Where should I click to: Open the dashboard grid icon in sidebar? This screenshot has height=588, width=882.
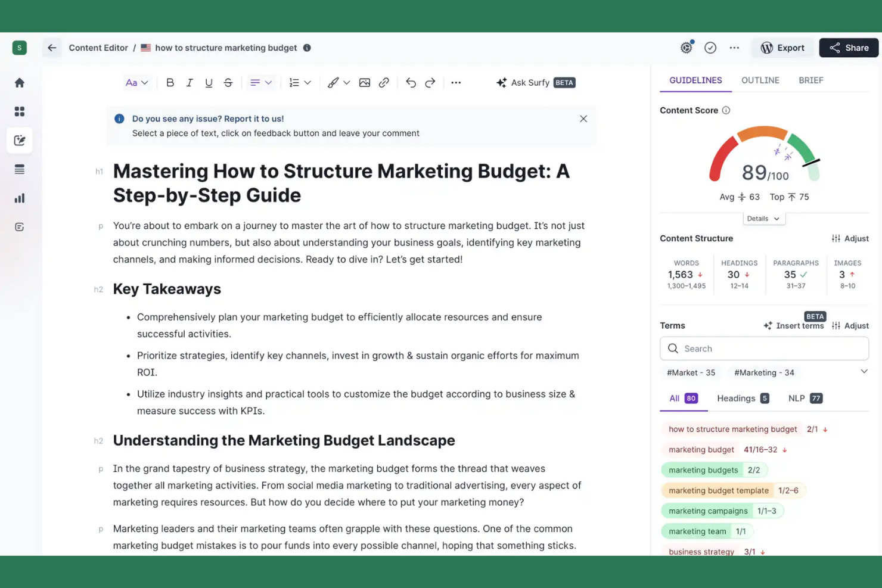pos(20,111)
